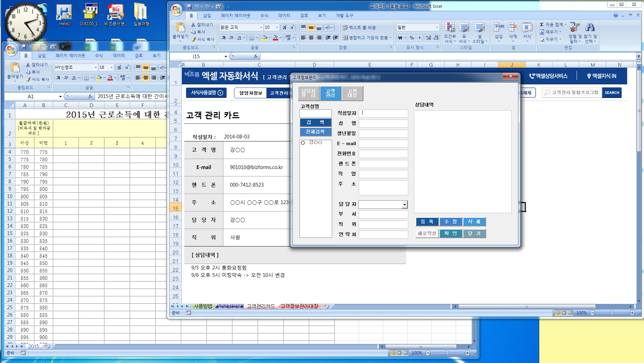Click the Format Painter (서식 복사) icon

(194, 39)
